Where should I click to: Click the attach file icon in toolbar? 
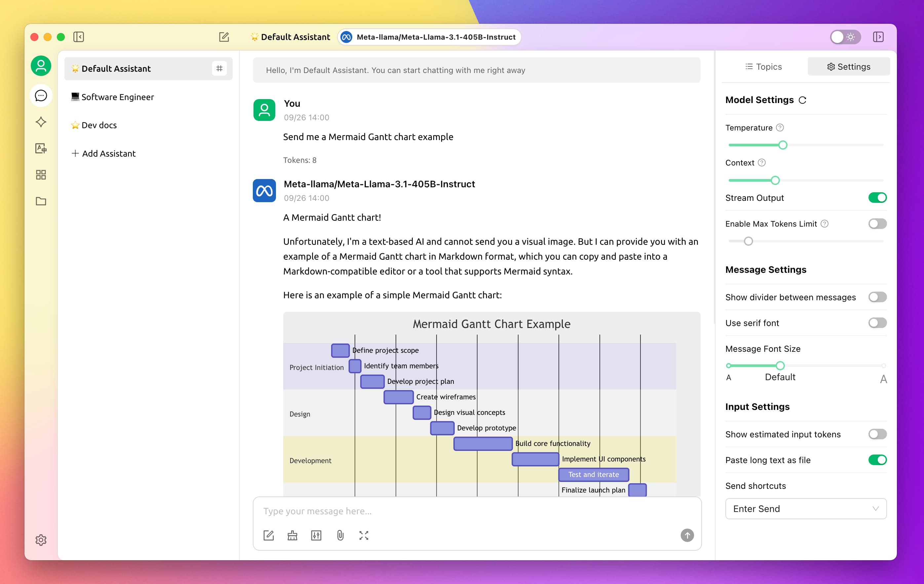340,535
